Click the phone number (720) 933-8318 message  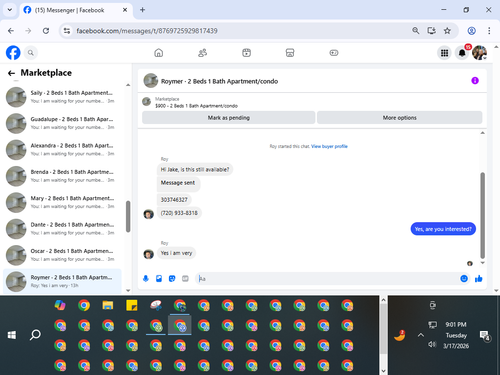179,213
